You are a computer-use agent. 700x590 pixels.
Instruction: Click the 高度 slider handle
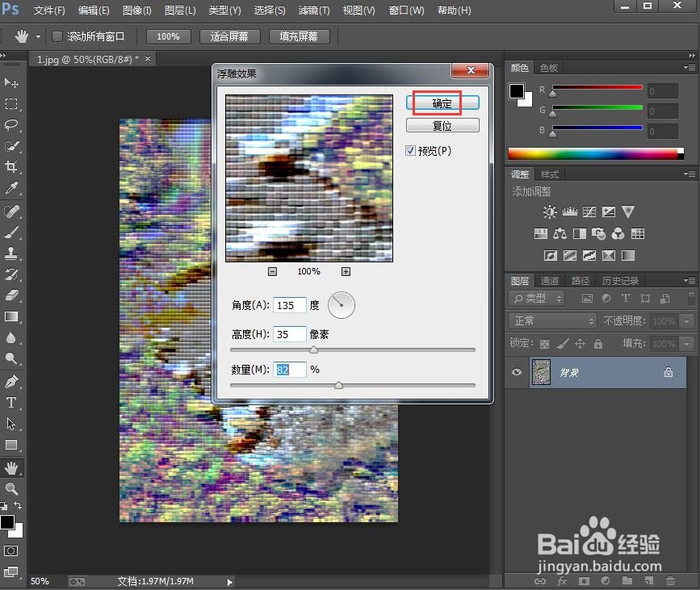point(314,349)
